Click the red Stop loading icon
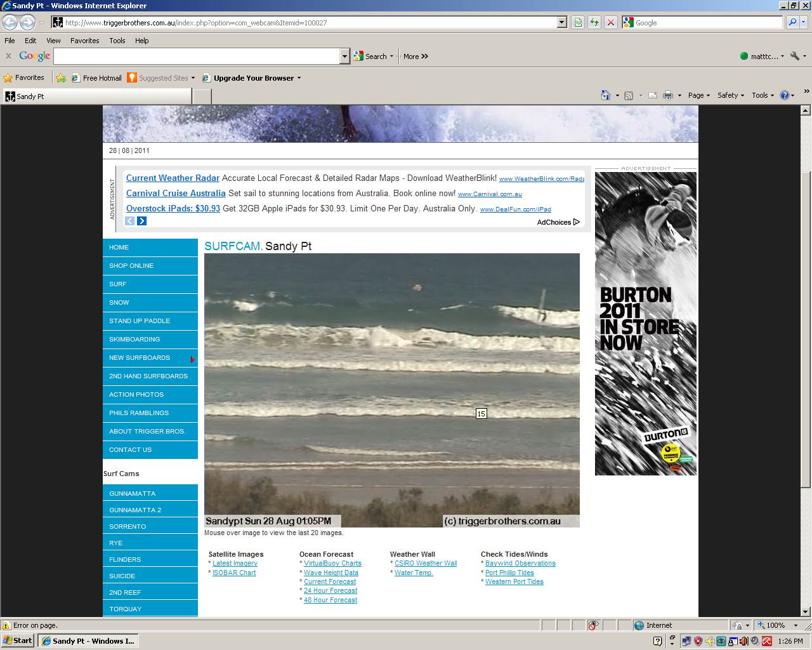The height and width of the screenshot is (650, 812). point(610,22)
